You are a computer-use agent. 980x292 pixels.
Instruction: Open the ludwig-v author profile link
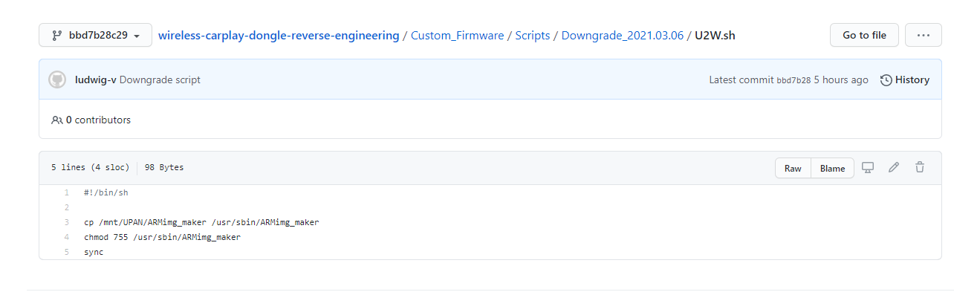point(95,80)
